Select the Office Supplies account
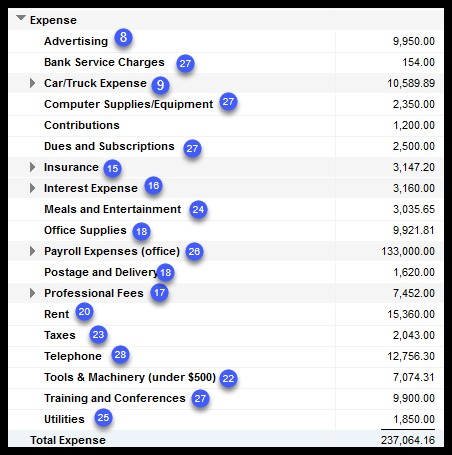The width and height of the screenshot is (452, 455). click(x=85, y=230)
